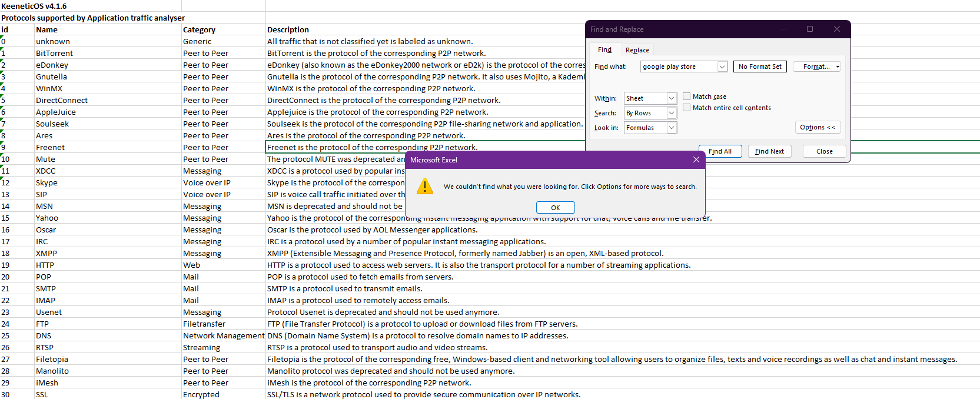Select the Usenet name cell

click(108, 312)
